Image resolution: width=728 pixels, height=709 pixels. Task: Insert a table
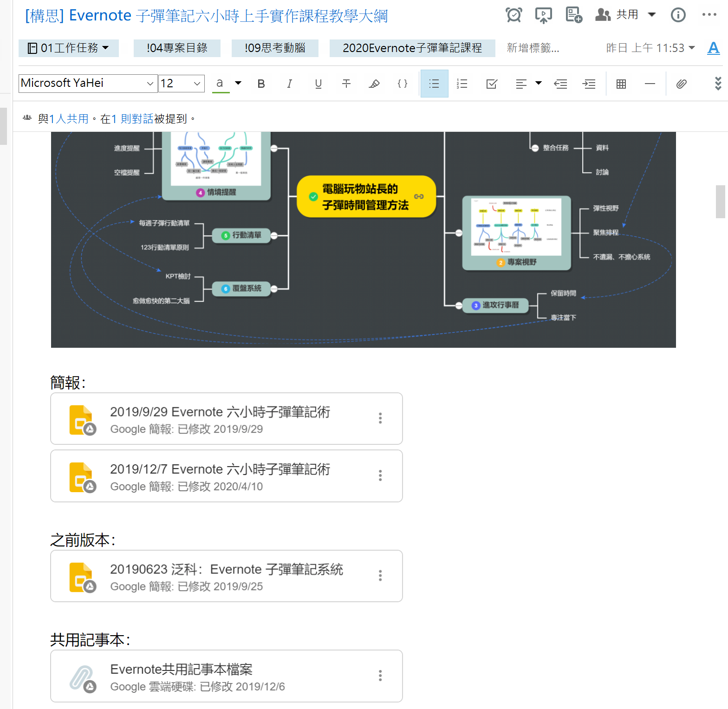tap(621, 84)
